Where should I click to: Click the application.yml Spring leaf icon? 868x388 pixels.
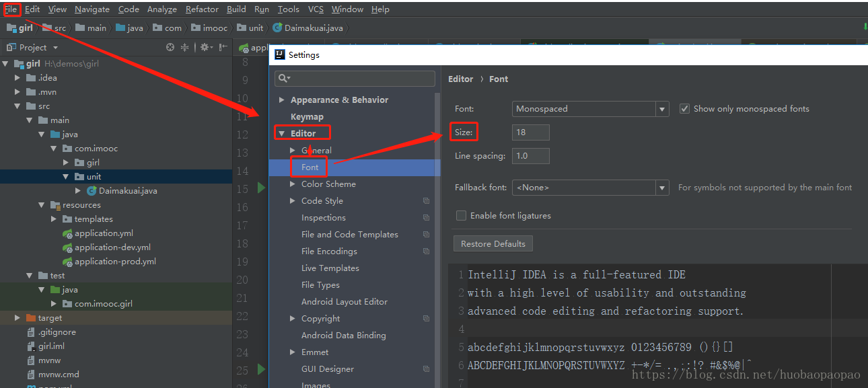coord(67,233)
